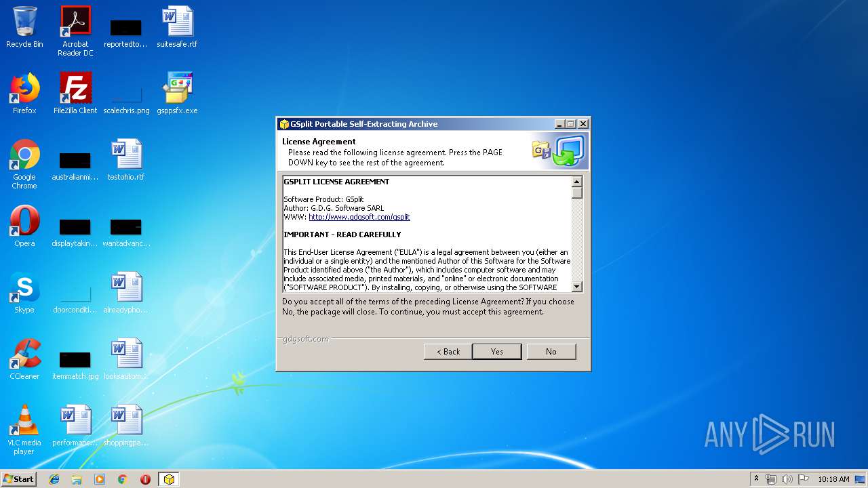Open the looksautom document icon
Screen dimensions: 868x488
[126, 359]
